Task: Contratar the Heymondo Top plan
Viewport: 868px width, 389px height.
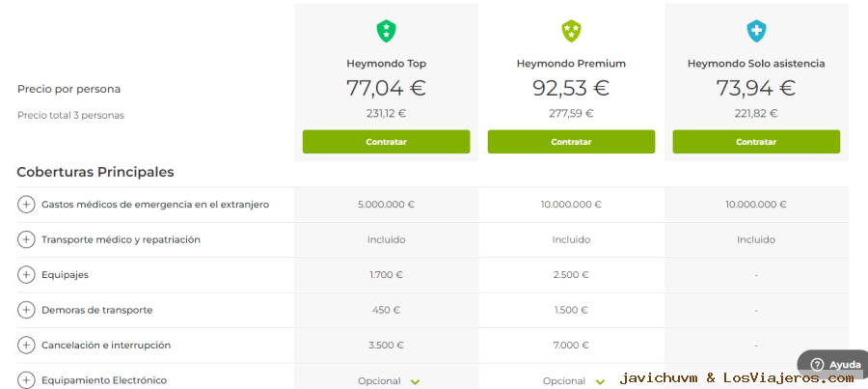Action: (x=386, y=142)
